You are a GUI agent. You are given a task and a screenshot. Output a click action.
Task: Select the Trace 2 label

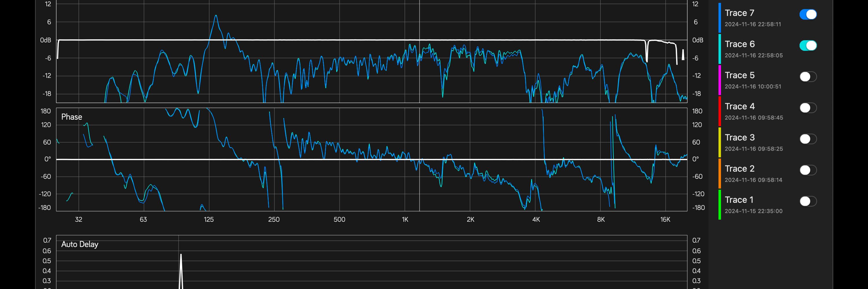[740, 168]
